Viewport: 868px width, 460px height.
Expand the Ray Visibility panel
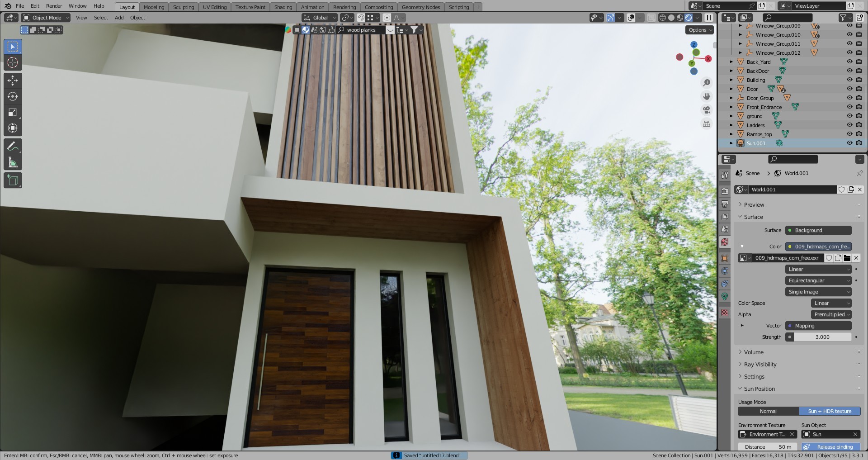(x=760, y=365)
